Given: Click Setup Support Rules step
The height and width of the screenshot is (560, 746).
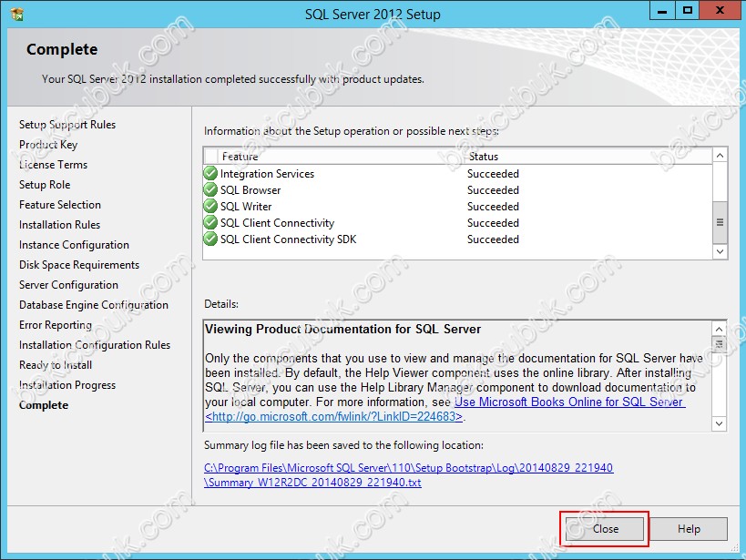Looking at the screenshot, I should click(x=67, y=125).
